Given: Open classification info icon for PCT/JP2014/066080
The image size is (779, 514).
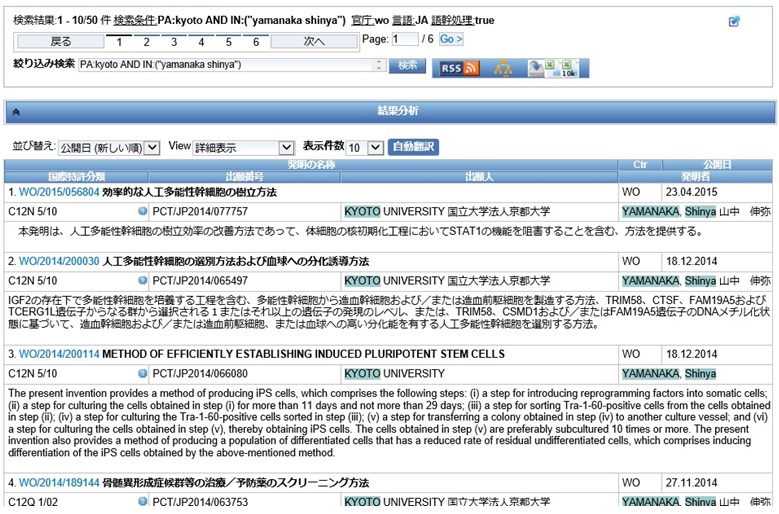Looking at the screenshot, I should (142, 373).
